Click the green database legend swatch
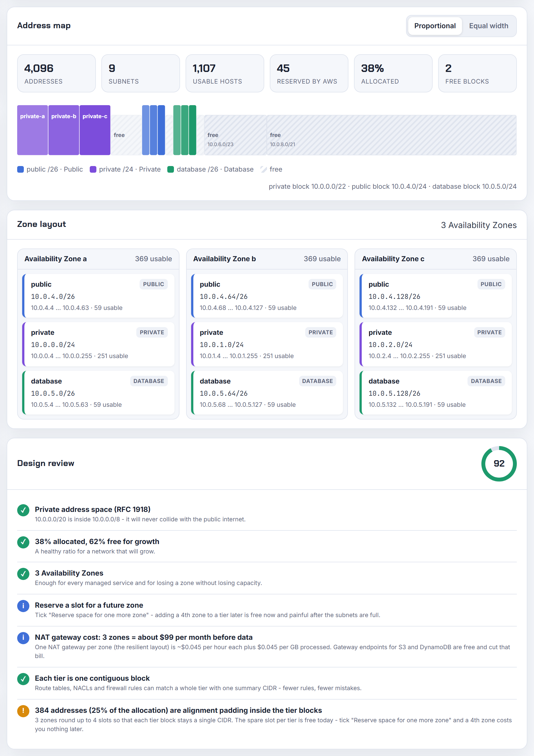The image size is (534, 756). (170, 169)
